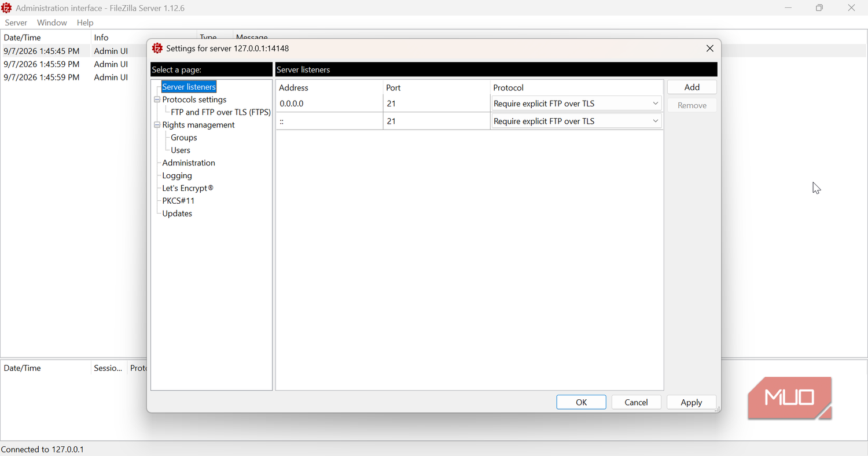868x456 pixels.
Task: Open the Let's Encrypt® page
Action: coord(187,189)
